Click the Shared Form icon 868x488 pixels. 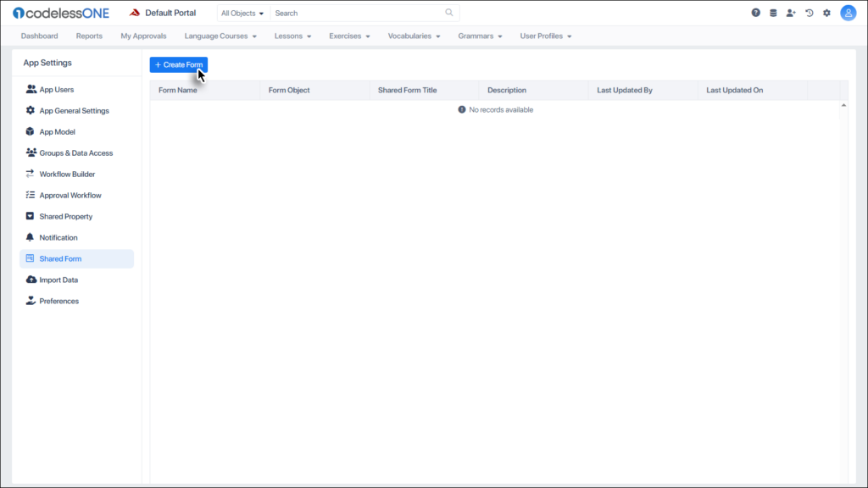[30, 258]
